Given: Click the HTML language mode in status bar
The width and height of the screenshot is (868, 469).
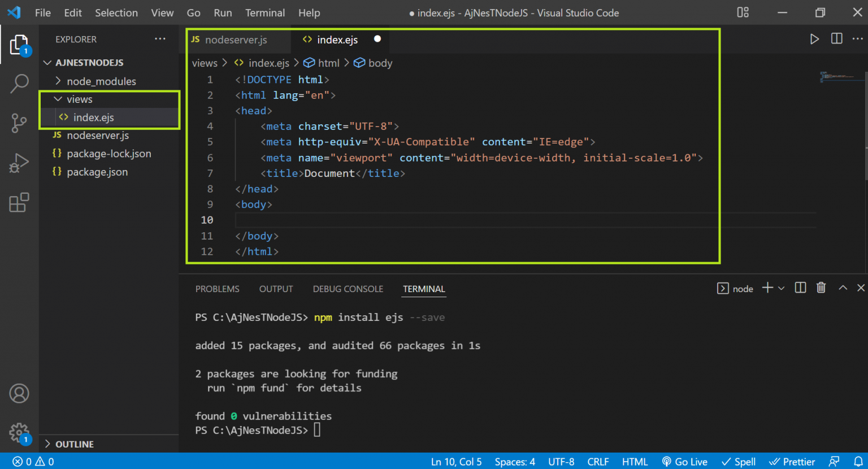Looking at the screenshot, I should (635, 462).
